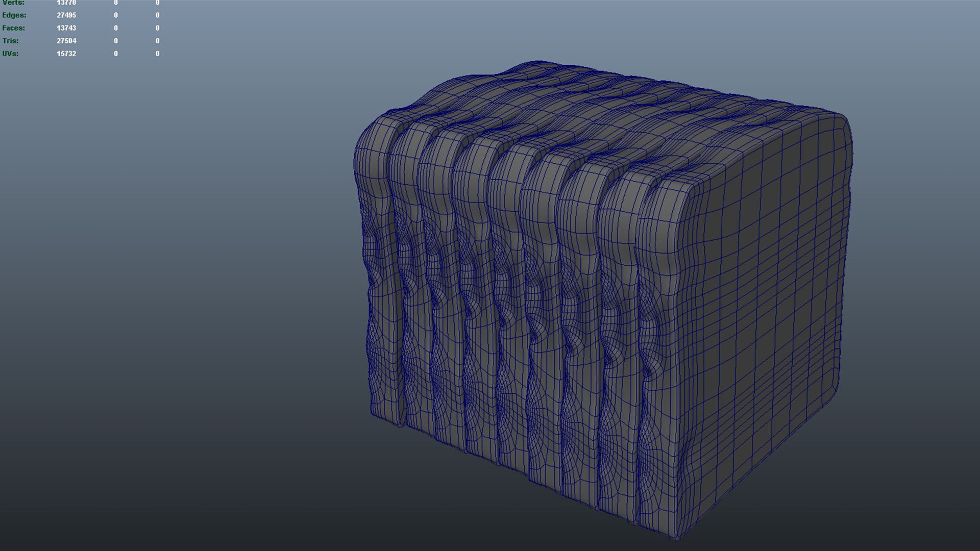Click the "UVs:" label in the HUD
This screenshot has height=551, width=980.
11,54
